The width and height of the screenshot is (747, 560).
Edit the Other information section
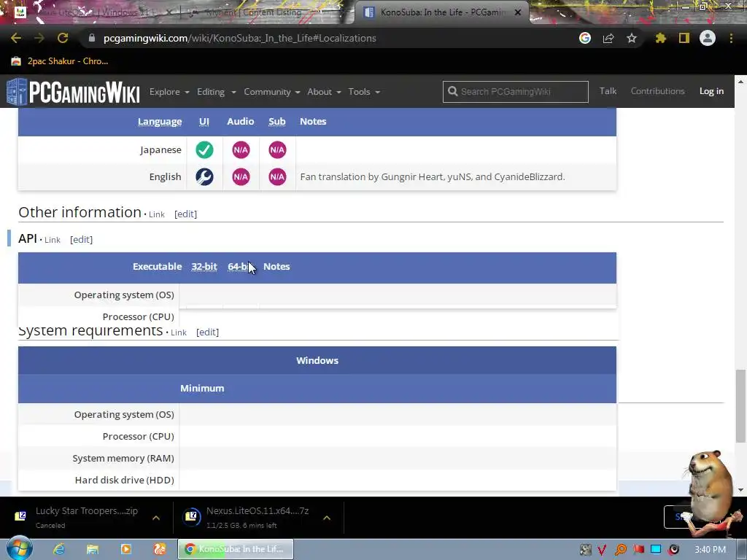tap(185, 214)
